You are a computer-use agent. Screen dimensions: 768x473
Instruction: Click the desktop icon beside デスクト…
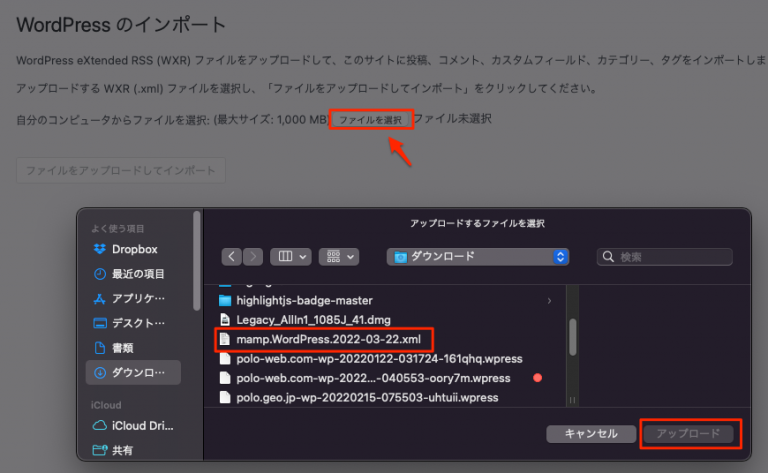point(99,323)
